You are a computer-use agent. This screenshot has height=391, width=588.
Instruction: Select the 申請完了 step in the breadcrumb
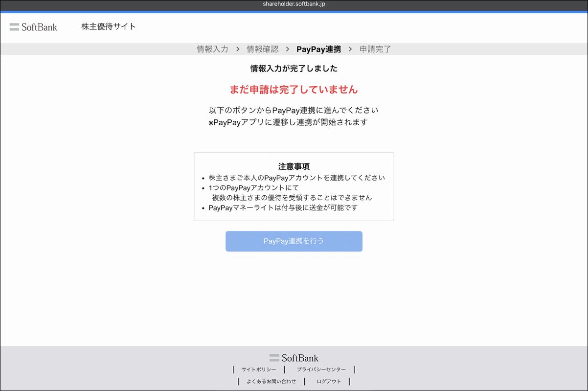click(x=375, y=49)
